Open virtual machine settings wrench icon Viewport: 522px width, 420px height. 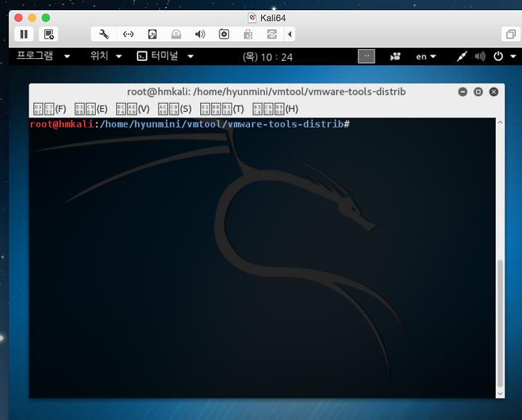[x=104, y=34]
